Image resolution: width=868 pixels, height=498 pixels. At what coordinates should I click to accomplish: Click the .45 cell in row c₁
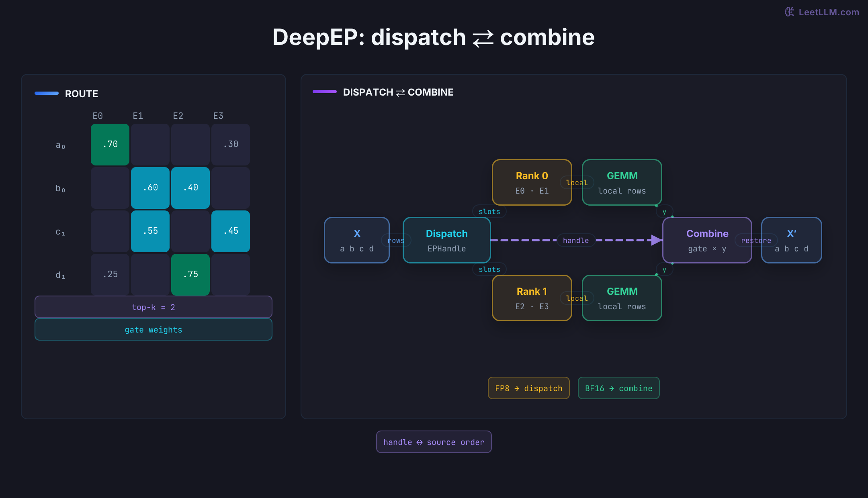point(231,231)
